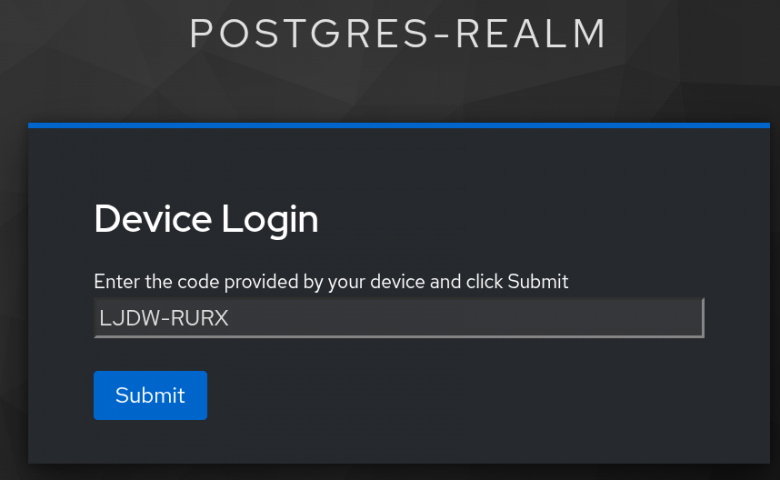Click the "Login" word in the heading
This screenshot has height=480, width=780.
(270, 220)
